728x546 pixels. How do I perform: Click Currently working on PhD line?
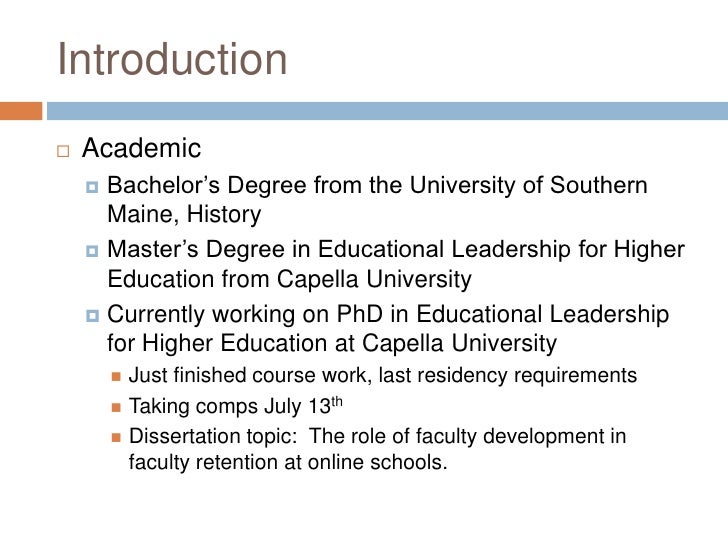[388, 314]
